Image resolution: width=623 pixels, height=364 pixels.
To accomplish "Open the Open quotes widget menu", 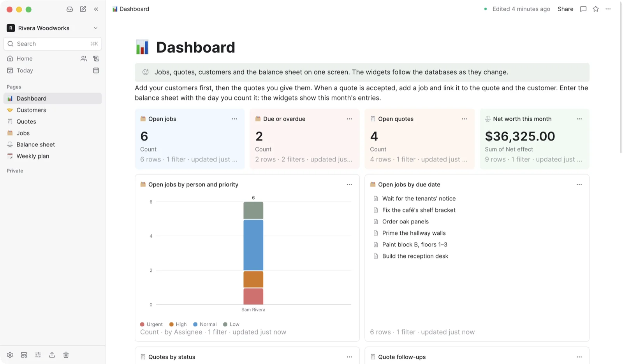I will pos(464,119).
